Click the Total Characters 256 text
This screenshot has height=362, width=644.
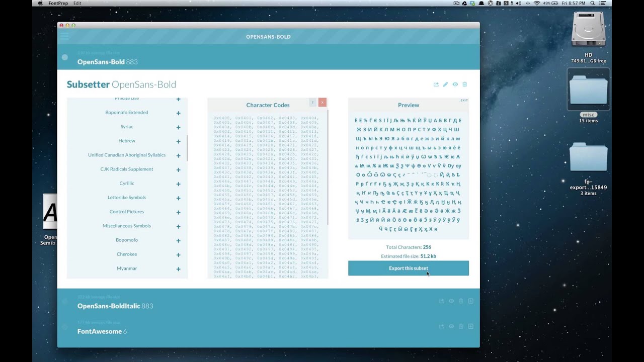409,247
